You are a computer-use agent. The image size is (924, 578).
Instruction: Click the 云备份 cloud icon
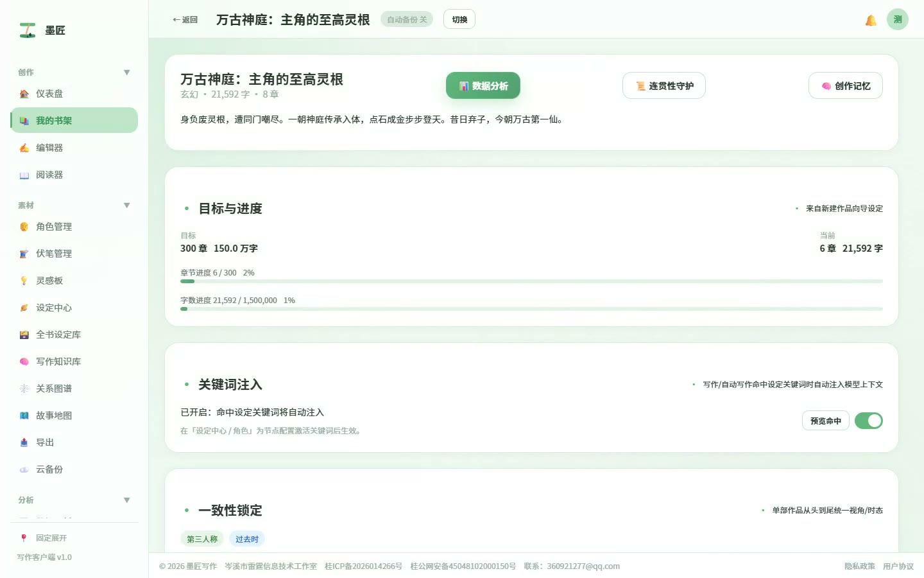(x=24, y=469)
